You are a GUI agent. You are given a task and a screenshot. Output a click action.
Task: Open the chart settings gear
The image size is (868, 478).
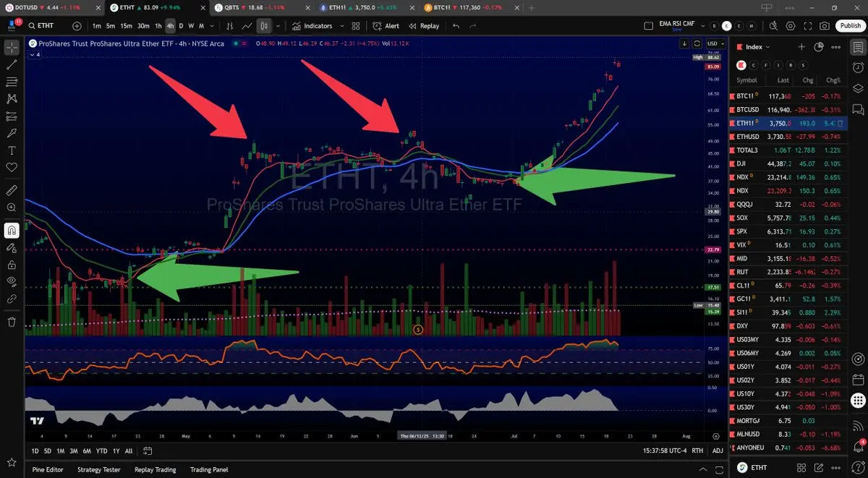pos(792,26)
